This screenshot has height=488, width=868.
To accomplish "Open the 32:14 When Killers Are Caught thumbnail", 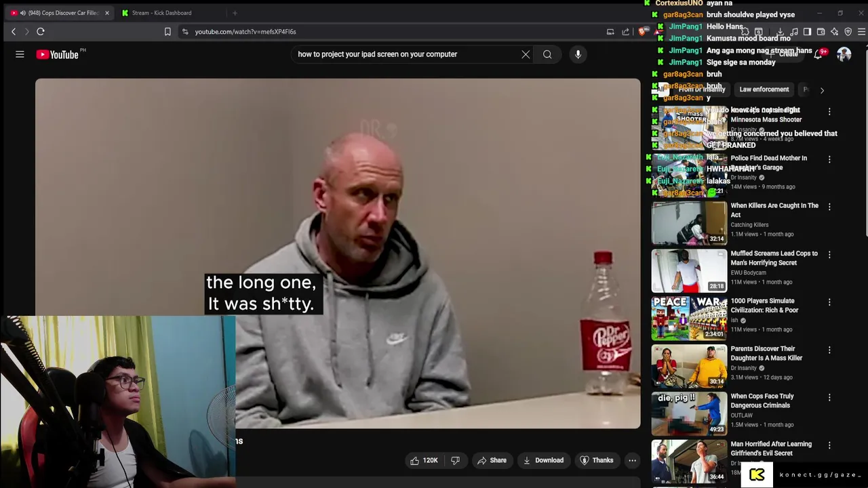I will 689,222.
